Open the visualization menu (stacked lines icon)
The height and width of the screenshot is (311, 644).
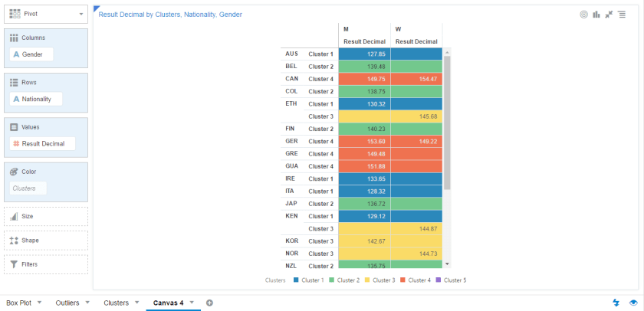point(620,14)
